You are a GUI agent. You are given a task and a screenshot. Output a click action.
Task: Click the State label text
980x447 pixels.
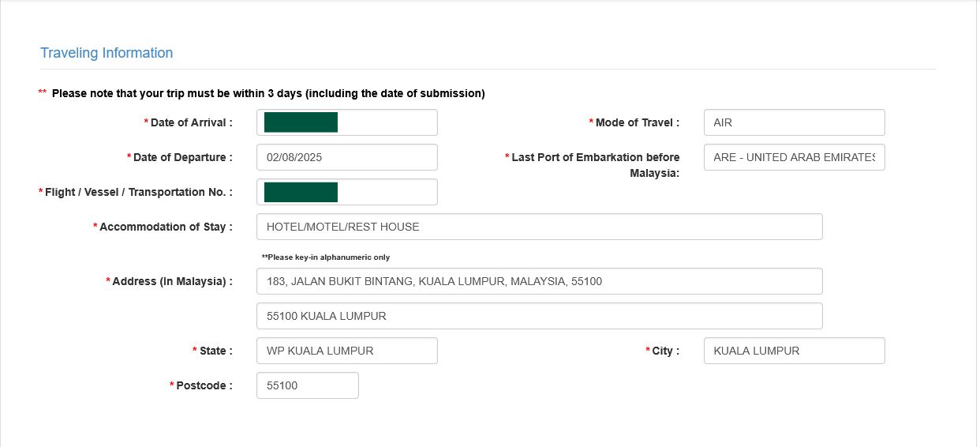(215, 351)
